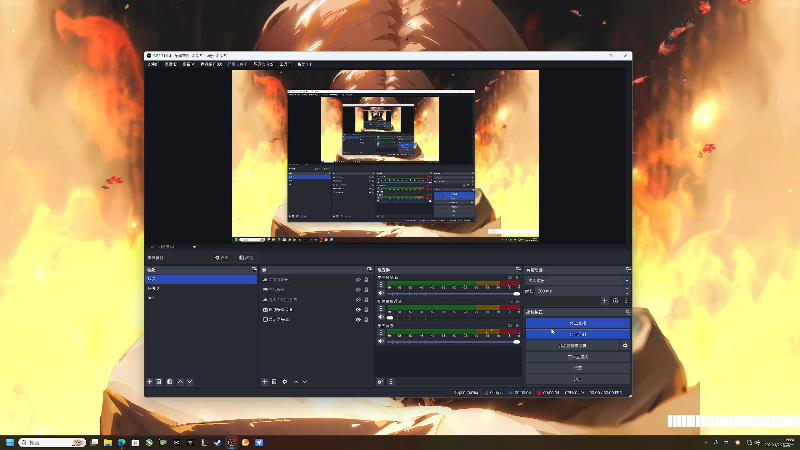Open Settings from the Controls panel
Screen dimensions: 800x450
578,368
